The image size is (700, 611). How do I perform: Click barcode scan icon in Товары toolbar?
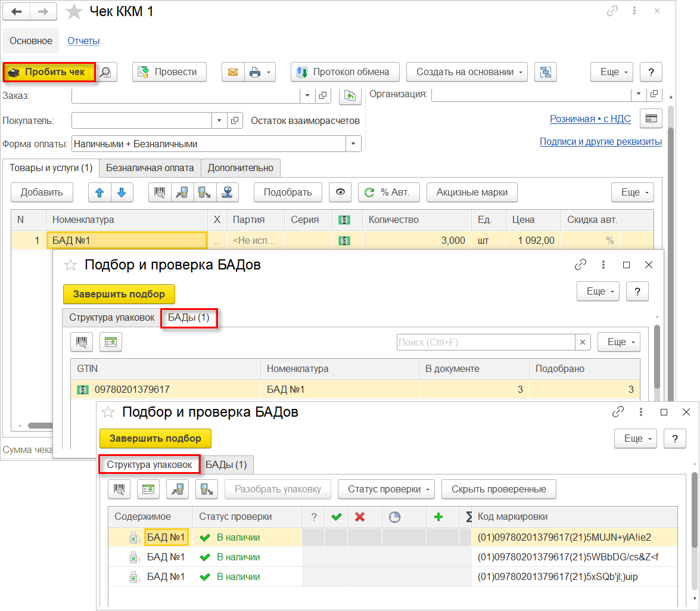(x=160, y=193)
